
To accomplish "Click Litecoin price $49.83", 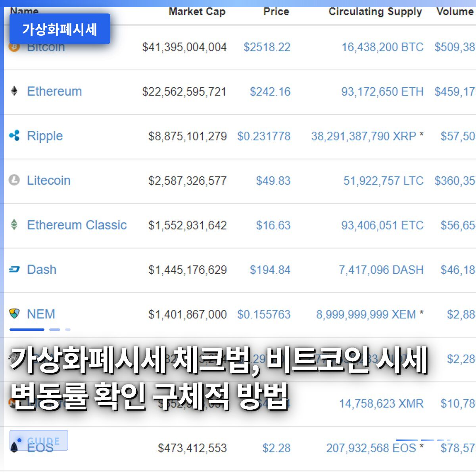I will (x=273, y=181).
